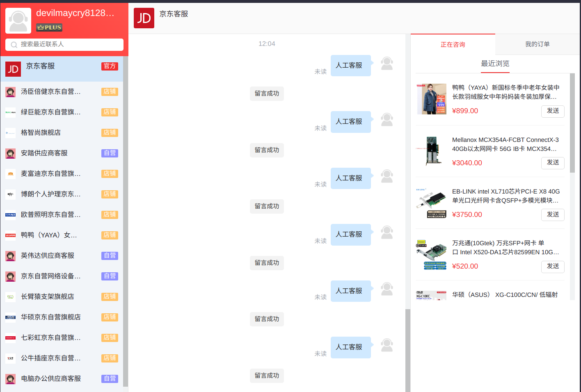Click the ¥3750.00 price
Screen dimensions: 581x392
pos(467,215)
